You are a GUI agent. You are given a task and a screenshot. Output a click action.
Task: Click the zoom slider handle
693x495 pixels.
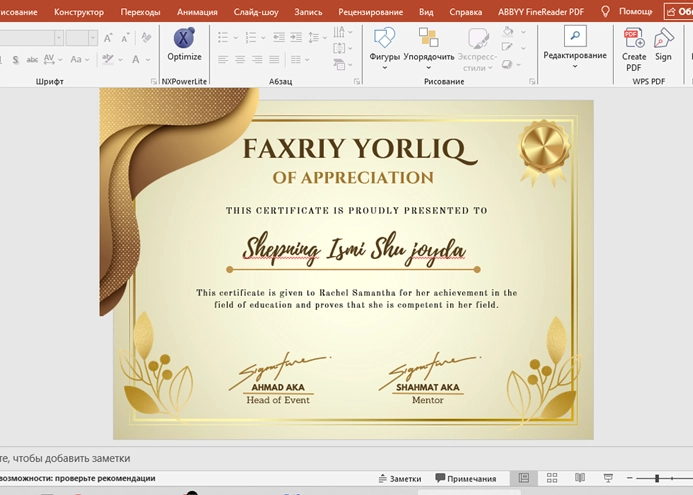(x=657, y=478)
